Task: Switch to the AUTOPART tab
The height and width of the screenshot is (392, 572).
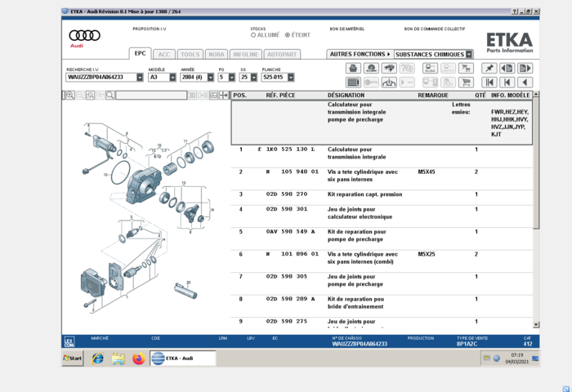Action: coord(282,55)
